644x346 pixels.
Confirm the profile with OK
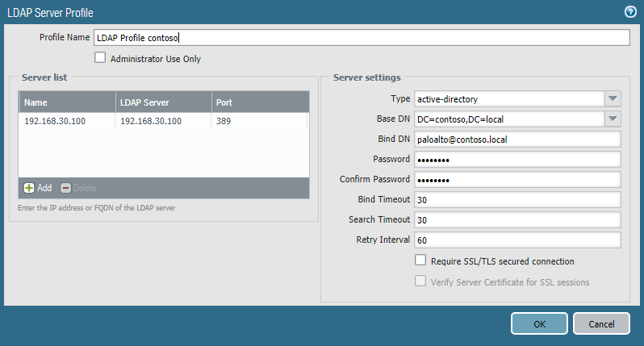pyautogui.click(x=539, y=324)
